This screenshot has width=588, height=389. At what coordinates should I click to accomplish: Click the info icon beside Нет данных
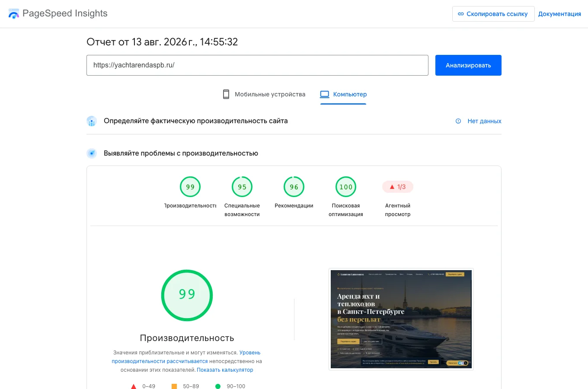[x=458, y=121]
